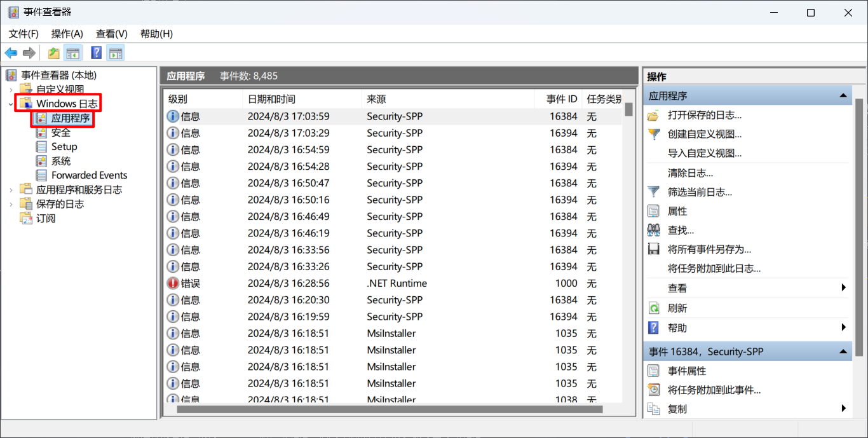Click the filter icon for 筛选当前日志

point(653,191)
